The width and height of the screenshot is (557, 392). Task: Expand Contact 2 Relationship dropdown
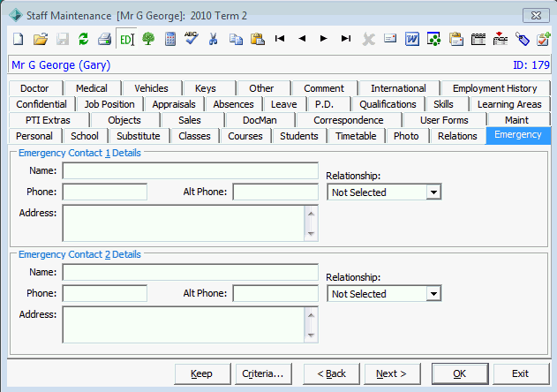pyautogui.click(x=433, y=294)
